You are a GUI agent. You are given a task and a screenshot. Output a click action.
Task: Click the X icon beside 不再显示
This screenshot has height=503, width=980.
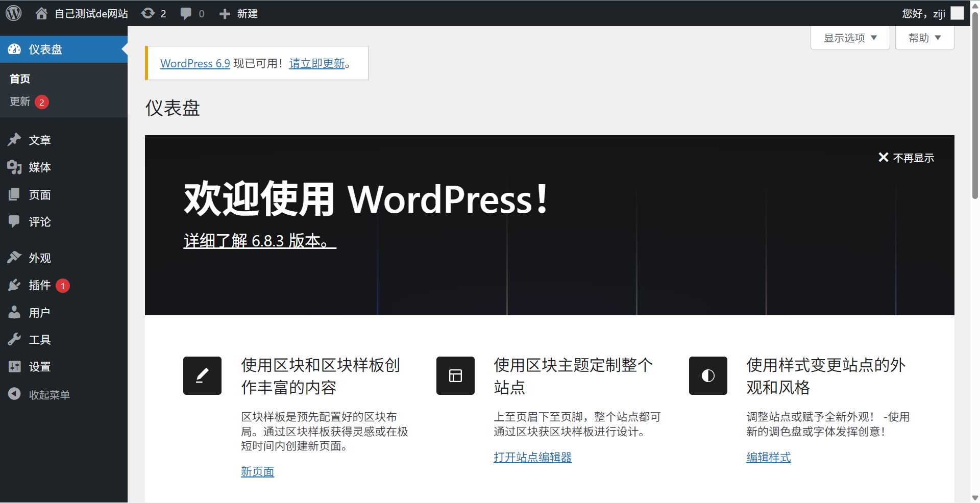pyautogui.click(x=884, y=158)
